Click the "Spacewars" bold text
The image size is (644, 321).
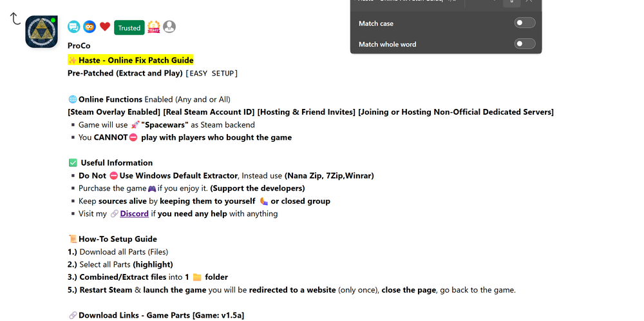coord(165,124)
